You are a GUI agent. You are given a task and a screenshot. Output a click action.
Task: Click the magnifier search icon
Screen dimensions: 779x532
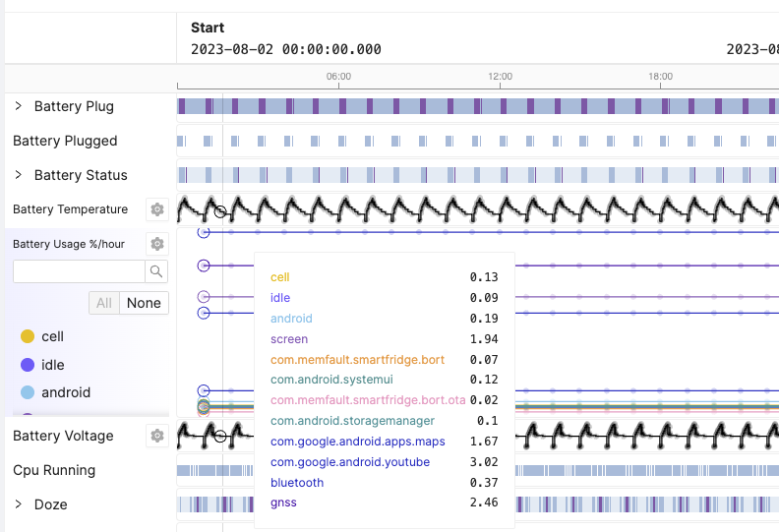(156, 271)
